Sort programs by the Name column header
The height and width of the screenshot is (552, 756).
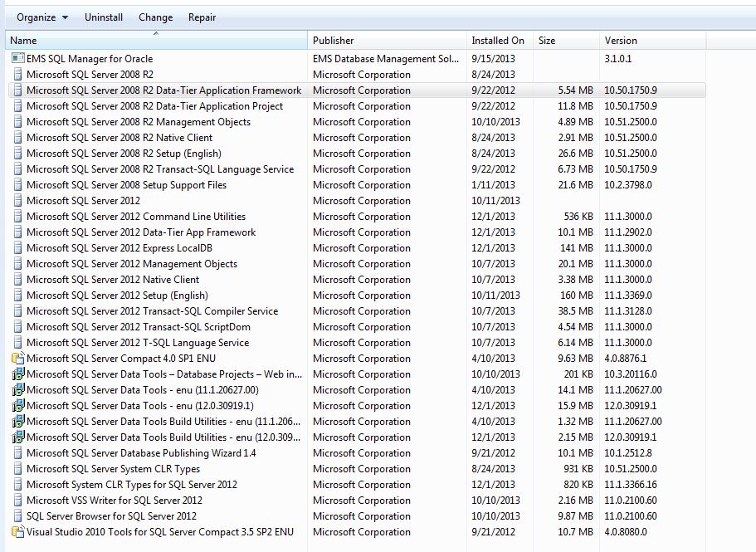[156, 41]
